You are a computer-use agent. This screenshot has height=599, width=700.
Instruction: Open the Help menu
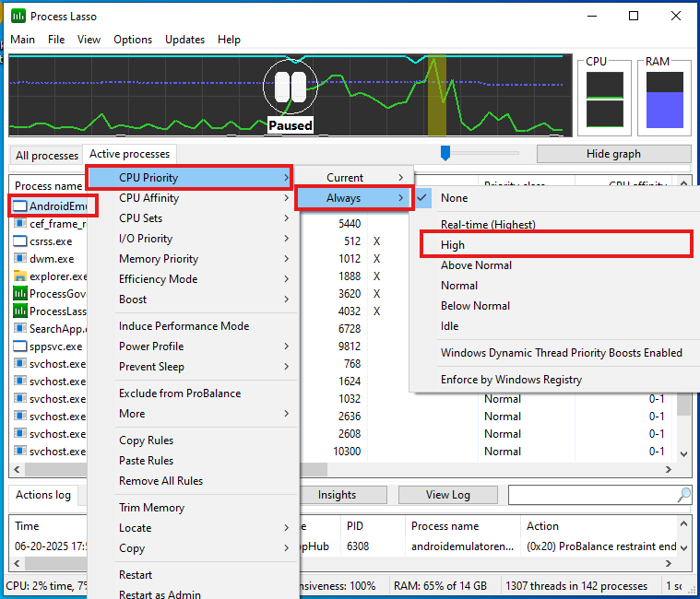coord(229,40)
